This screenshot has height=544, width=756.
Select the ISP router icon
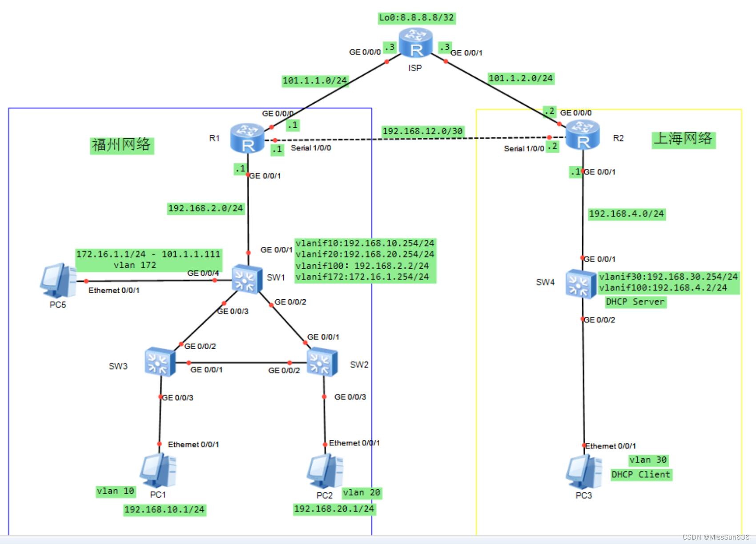(x=416, y=43)
